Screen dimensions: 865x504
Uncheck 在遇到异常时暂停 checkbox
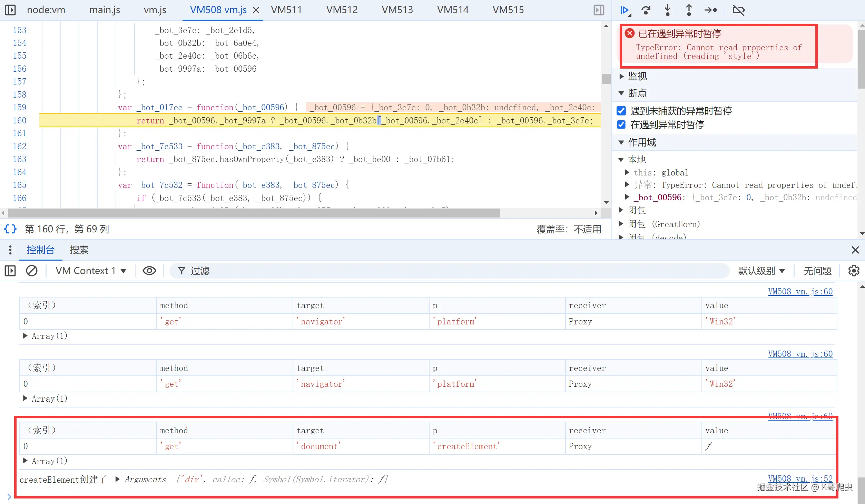621,124
